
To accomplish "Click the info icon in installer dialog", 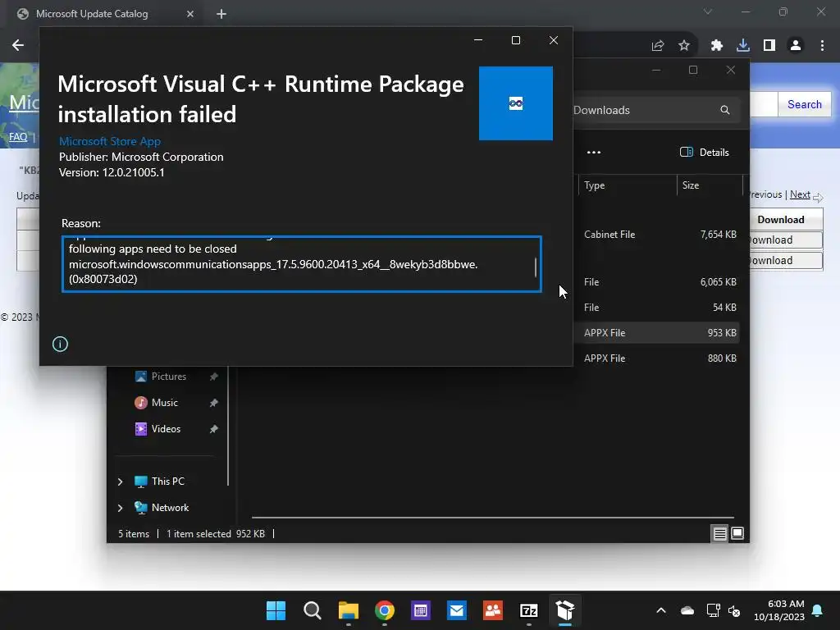I will pos(60,344).
